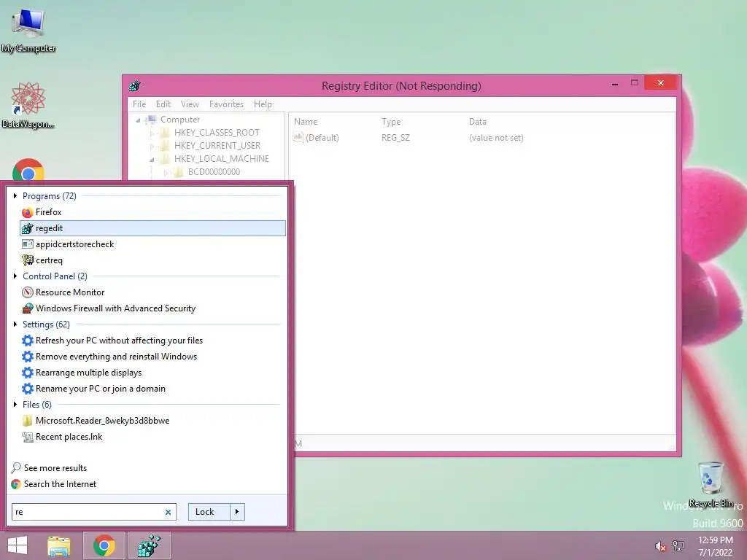Click gear icon for Remove everything and reinstall
Image resolution: width=747 pixels, height=560 pixels.
pyautogui.click(x=28, y=356)
